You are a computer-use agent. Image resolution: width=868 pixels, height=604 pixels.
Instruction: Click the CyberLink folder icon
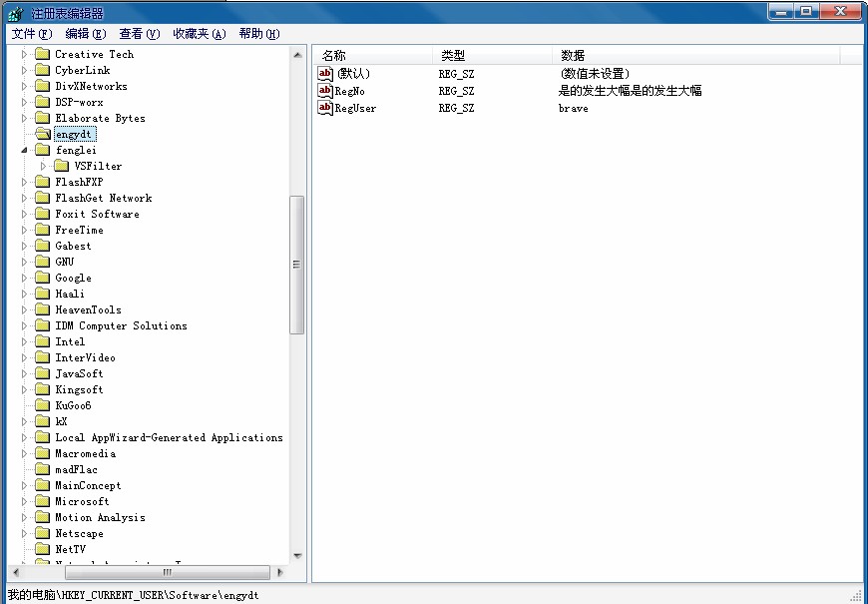pos(42,70)
